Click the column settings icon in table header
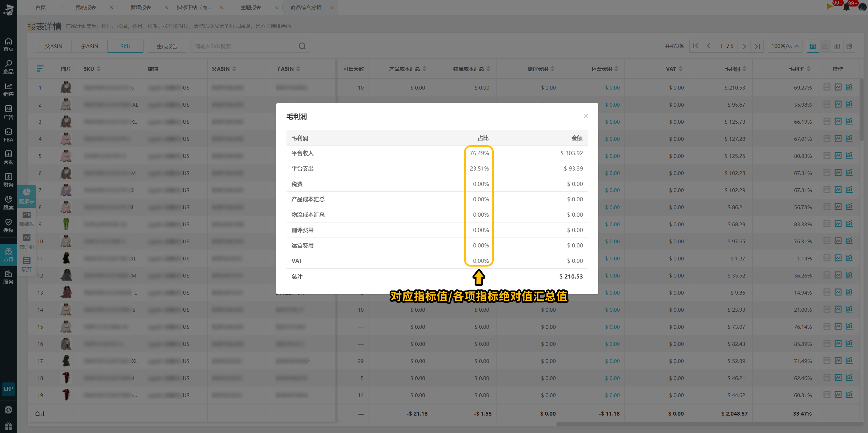 40,69
